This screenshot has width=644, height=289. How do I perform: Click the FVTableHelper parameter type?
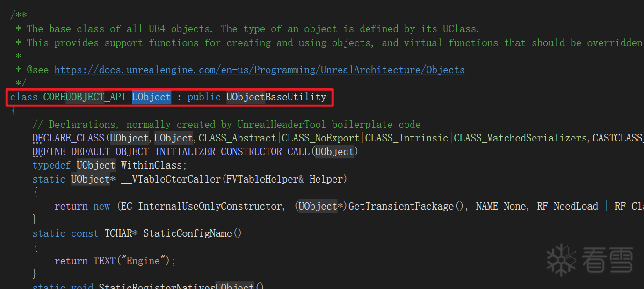pyautogui.click(x=262, y=179)
